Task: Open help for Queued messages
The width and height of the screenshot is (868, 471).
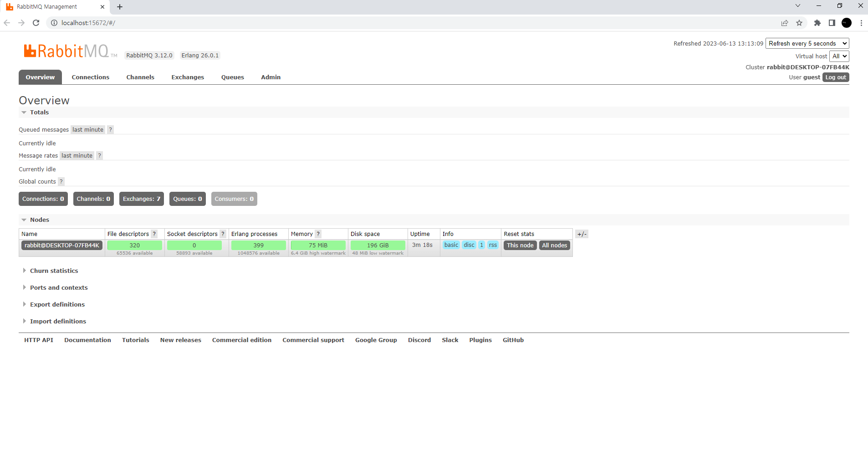Action: tap(110, 130)
